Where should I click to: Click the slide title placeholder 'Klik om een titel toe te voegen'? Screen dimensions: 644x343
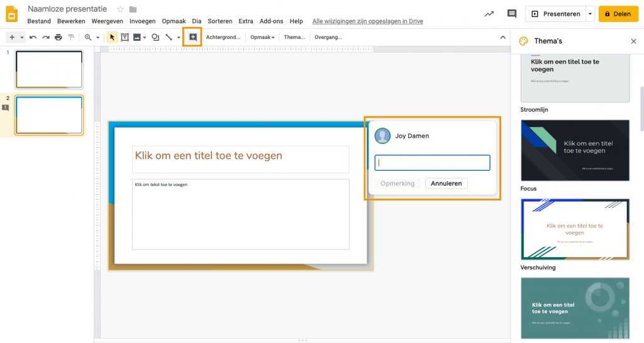pyautogui.click(x=241, y=159)
